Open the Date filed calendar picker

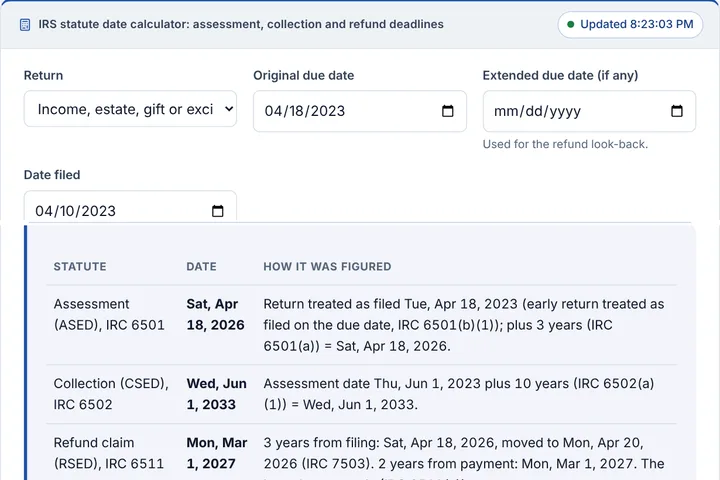pos(218,211)
